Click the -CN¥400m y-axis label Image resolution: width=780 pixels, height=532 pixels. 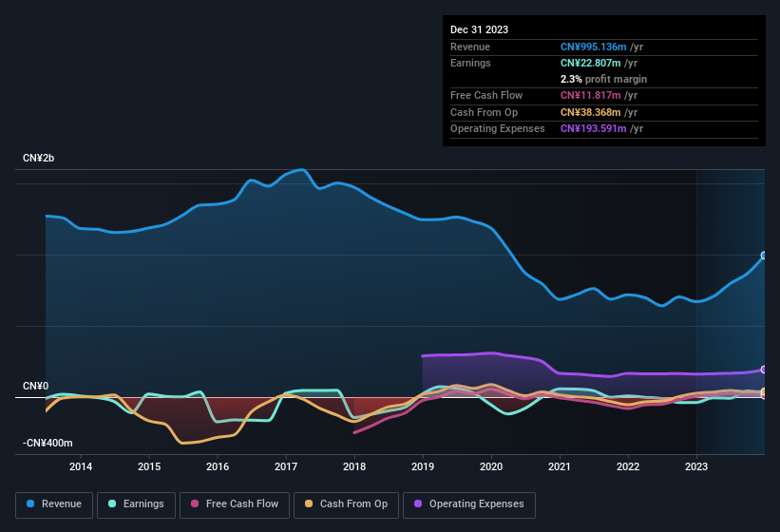tap(48, 443)
